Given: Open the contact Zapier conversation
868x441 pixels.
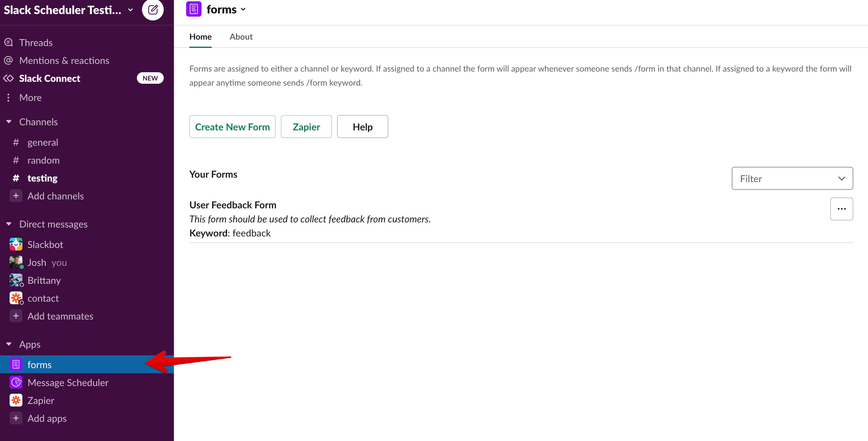Looking at the screenshot, I should point(43,298).
